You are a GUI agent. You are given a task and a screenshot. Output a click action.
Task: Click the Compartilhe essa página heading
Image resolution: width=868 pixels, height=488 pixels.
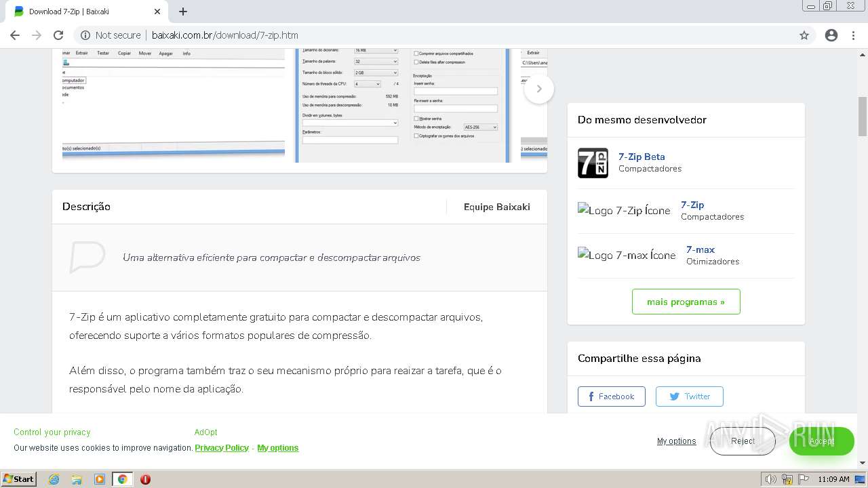coord(639,359)
